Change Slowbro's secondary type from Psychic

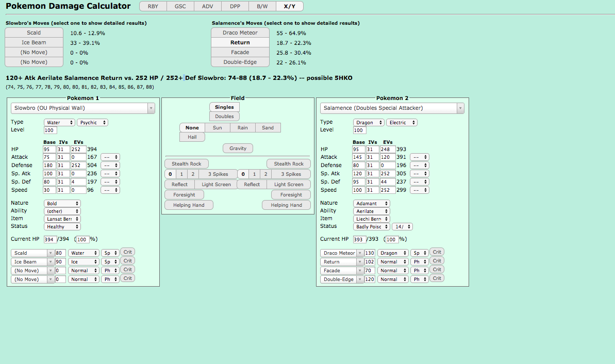tap(93, 122)
